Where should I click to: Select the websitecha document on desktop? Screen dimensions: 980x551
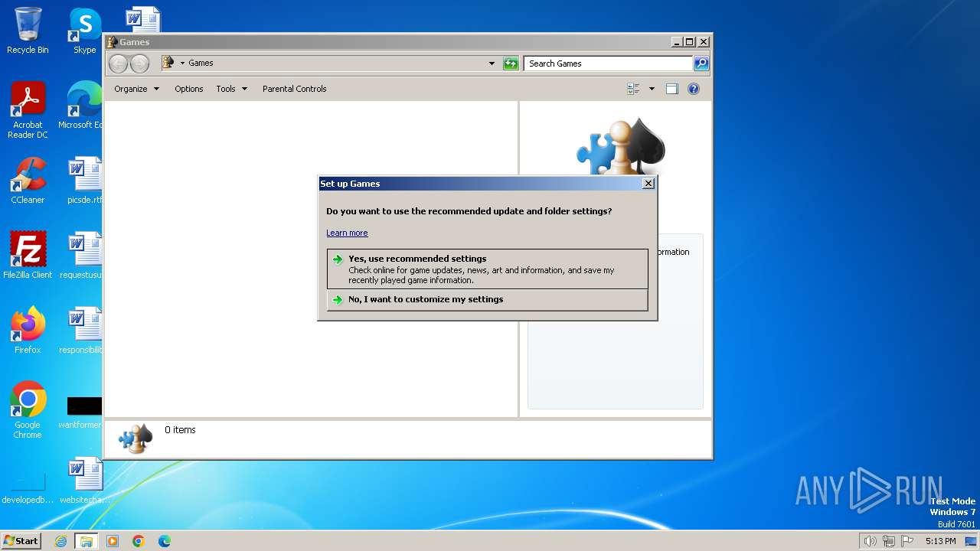click(84, 481)
